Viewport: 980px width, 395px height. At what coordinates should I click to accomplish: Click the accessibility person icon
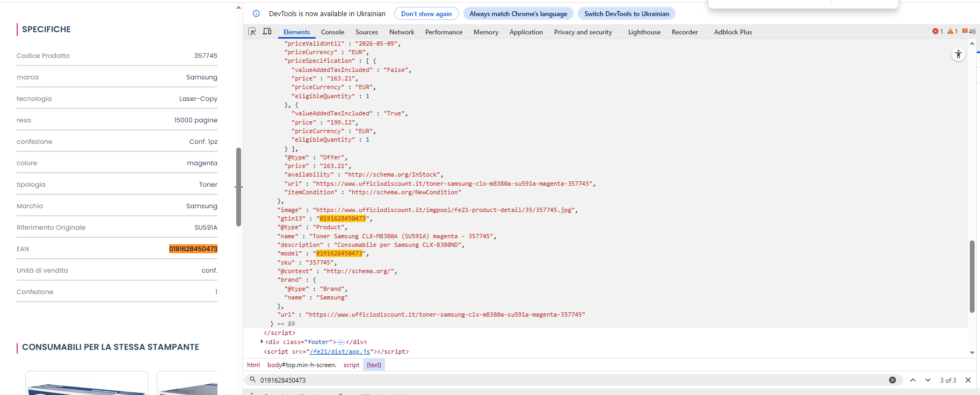click(959, 54)
